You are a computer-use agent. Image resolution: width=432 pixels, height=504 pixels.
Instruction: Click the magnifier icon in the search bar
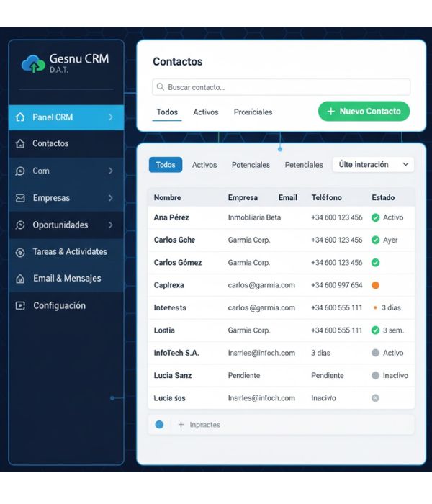tap(161, 87)
